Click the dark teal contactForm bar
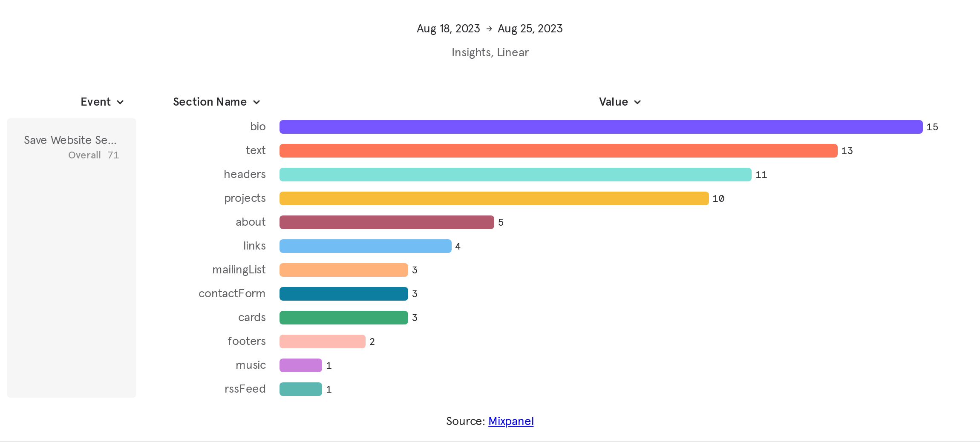This screenshot has width=980, height=442. [x=343, y=294]
